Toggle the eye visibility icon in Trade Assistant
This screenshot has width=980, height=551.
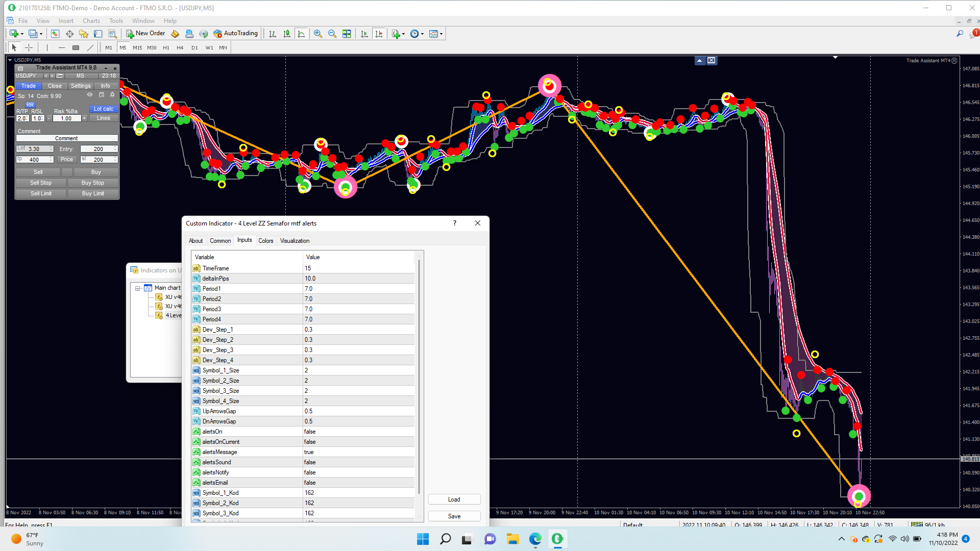click(90, 95)
